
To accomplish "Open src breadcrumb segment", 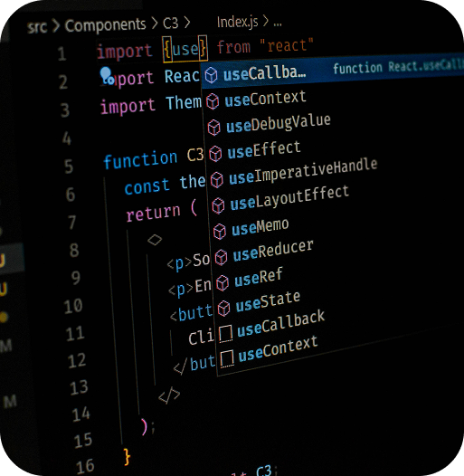I will click(37, 27).
